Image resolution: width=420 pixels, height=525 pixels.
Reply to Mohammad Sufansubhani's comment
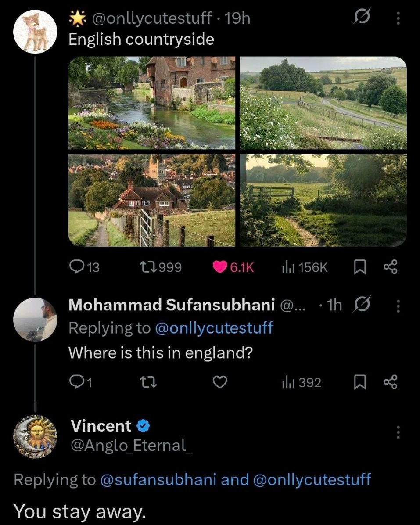(x=77, y=383)
